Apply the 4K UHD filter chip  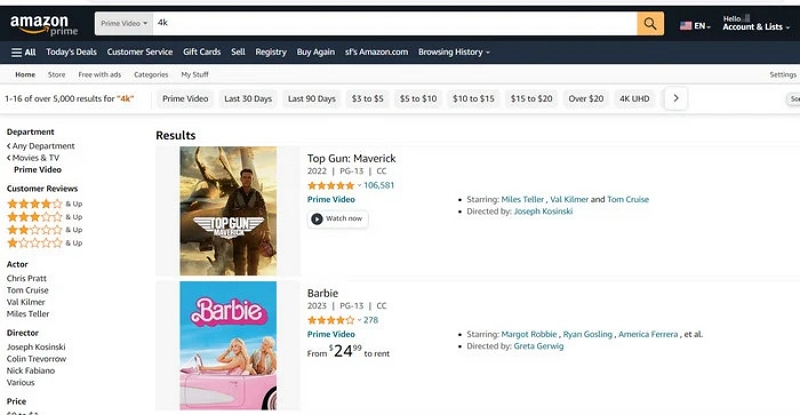[x=634, y=99]
